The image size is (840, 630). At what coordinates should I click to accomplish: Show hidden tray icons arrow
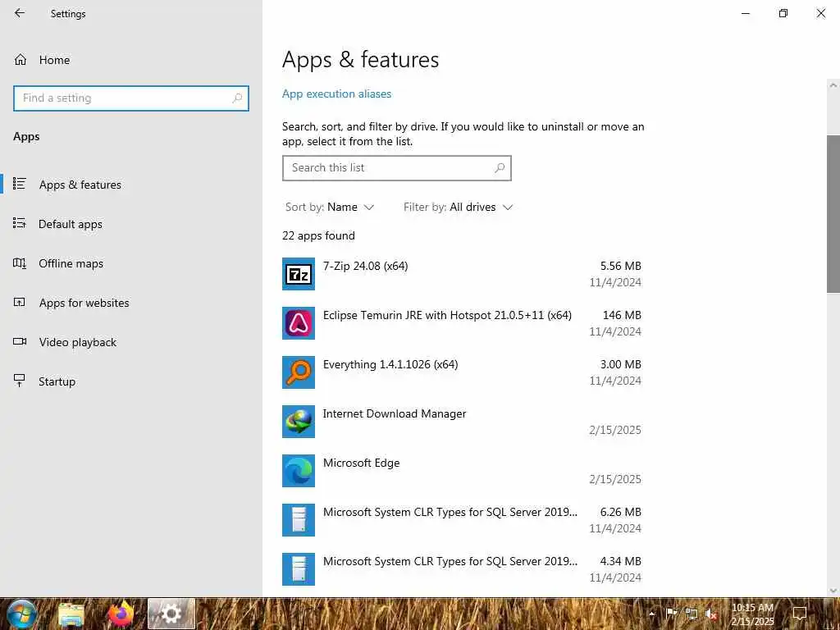pyautogui.click(x=652, y=614)
